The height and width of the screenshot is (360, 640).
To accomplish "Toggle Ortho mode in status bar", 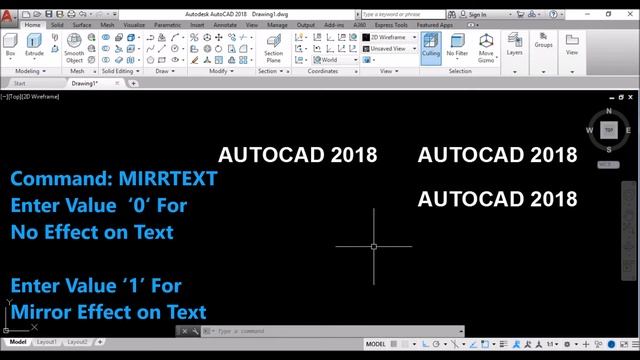I will tap(425, 344).
